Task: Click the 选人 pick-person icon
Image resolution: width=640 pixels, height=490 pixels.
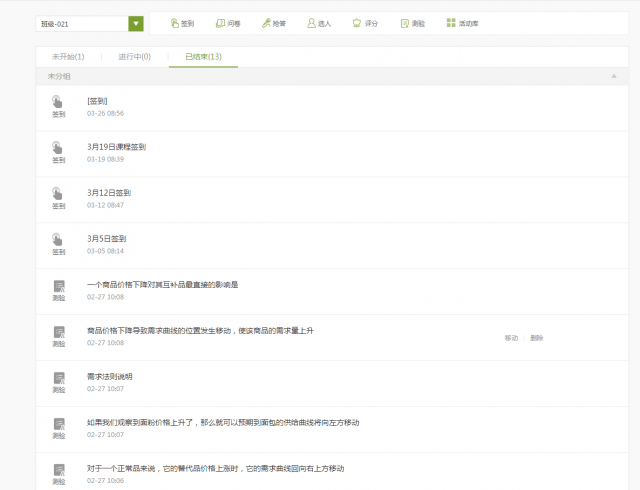Action: coord(318,23)
